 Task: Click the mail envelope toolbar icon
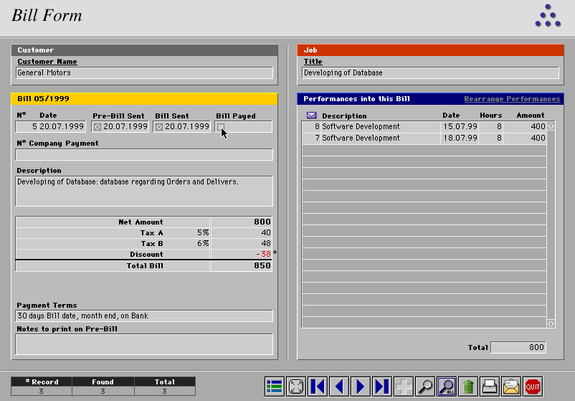click(x=511, y=386)
